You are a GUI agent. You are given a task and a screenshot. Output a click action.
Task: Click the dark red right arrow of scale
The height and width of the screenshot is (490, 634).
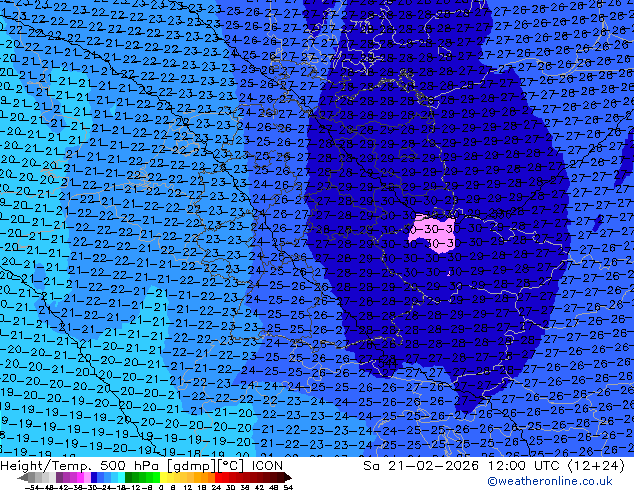(x=288, y=477)
